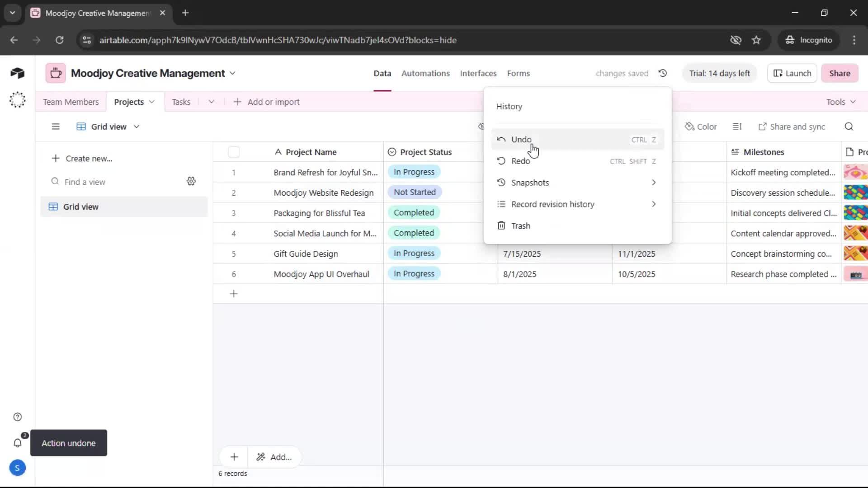868x488 pixels.
Task: Switch to the Automations tab
Action: click(x=425, y=73)
